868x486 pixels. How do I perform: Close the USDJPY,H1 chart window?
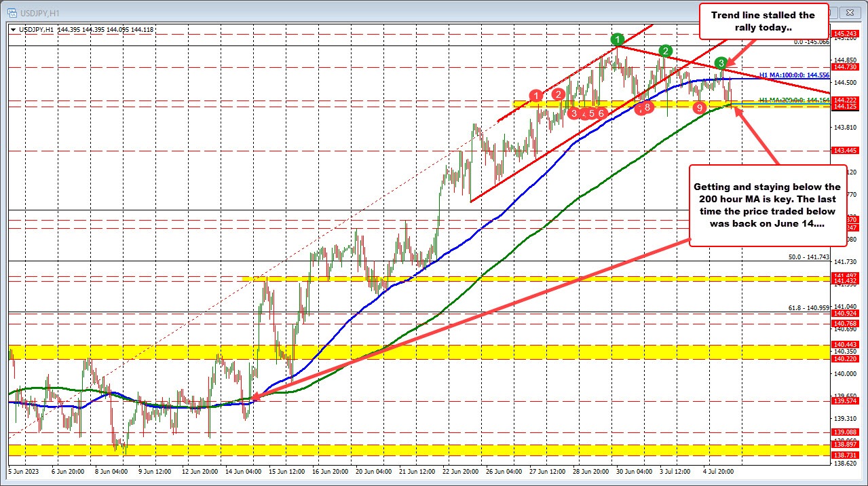pos(850,12)
